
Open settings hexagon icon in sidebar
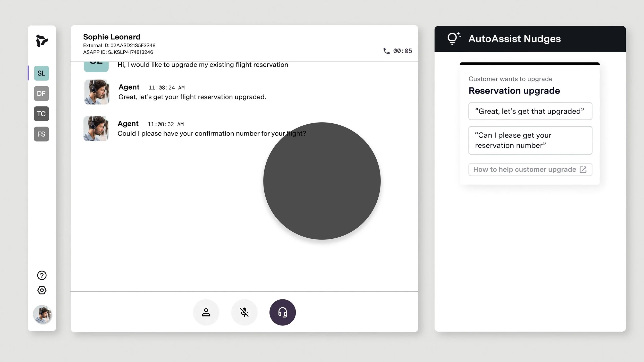(x=42, y=290)
